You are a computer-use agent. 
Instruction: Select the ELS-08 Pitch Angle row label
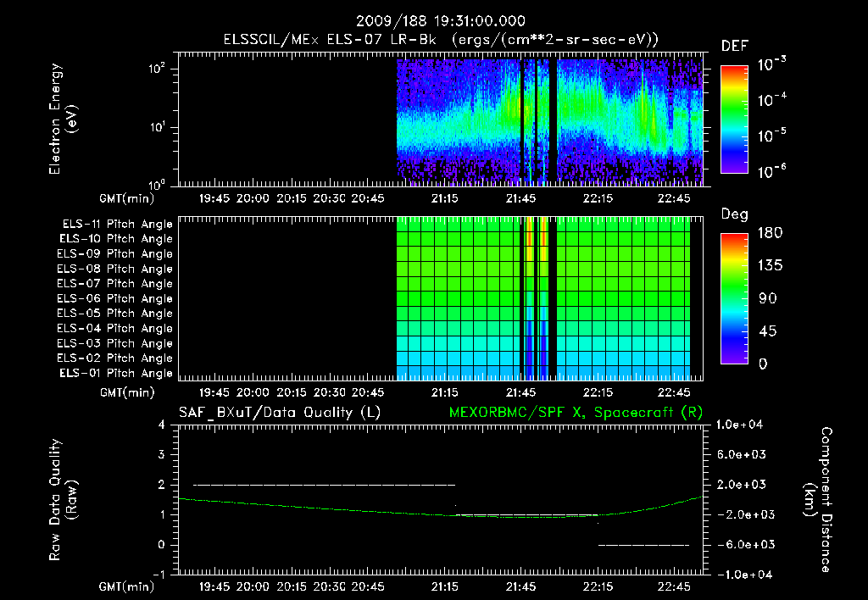click(x=114, y=269)
